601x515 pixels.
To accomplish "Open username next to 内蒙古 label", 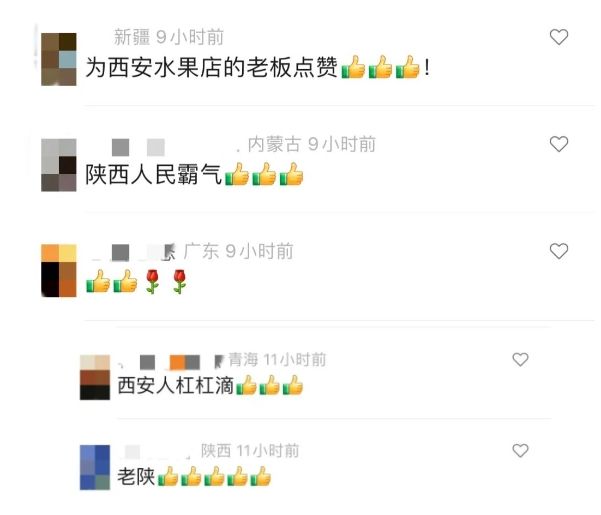I will pos(165,147).
